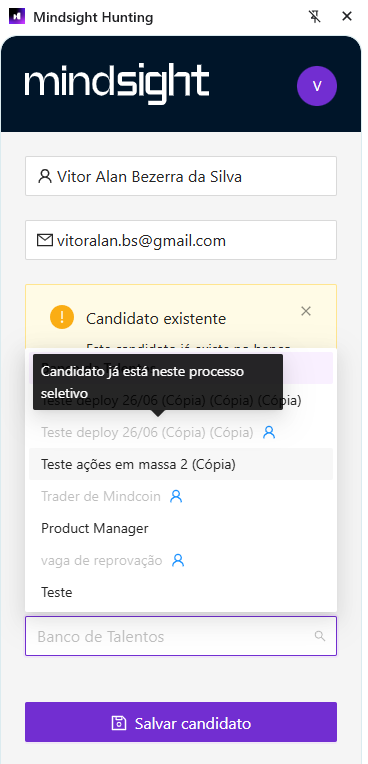Click person icon beside Teste deploy (Cópia) (Cópia)
The height and width of the screenshot is (764, 368).
tap(269, 432)
